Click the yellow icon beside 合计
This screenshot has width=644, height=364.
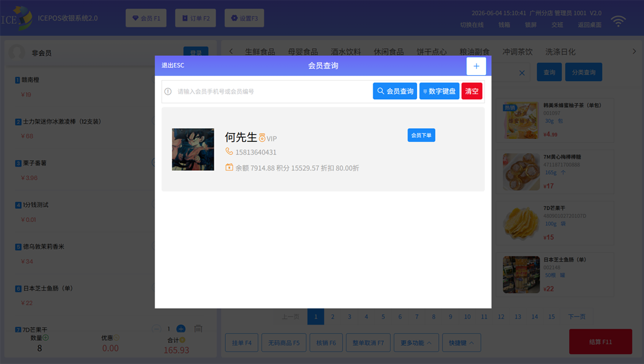click(x=182, y=339)
